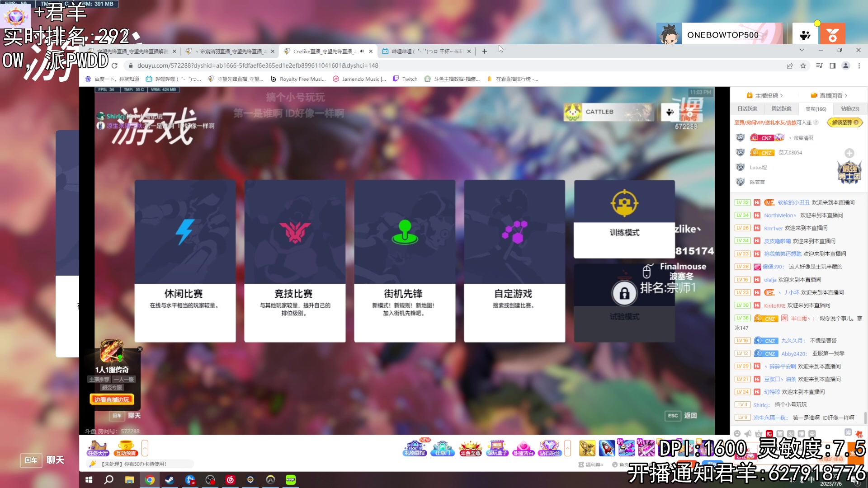Open Chrome profile avatar icon

(x=845, y=66)
